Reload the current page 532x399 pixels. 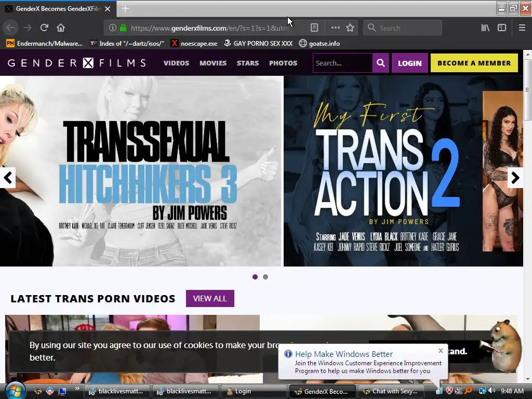pos(44,28)
